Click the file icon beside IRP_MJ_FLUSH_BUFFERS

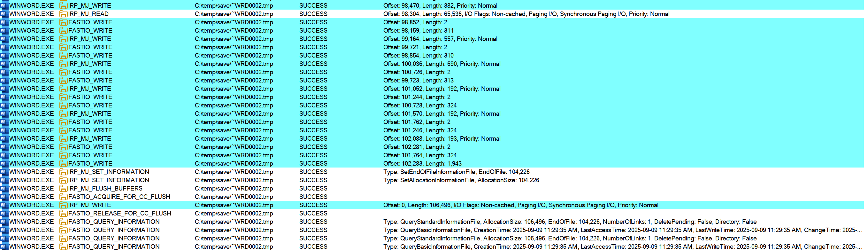pos(63,189)
